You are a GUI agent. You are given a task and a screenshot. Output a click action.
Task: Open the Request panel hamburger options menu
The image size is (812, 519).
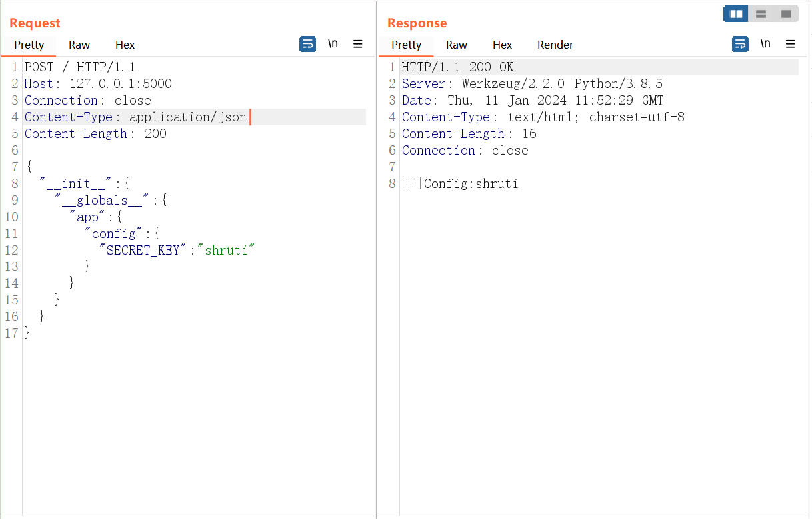tap(358, 44)
